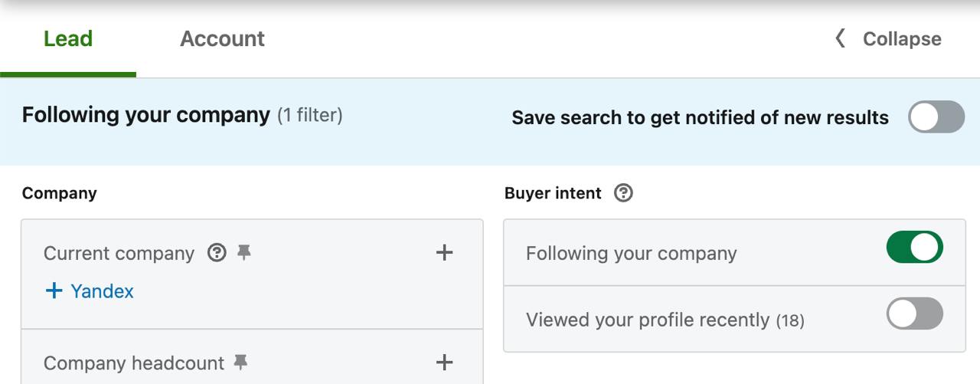This screenshot has height=384, width=980.
Task: Expand the Company headcount filter with plus
Action: (444, 363)
